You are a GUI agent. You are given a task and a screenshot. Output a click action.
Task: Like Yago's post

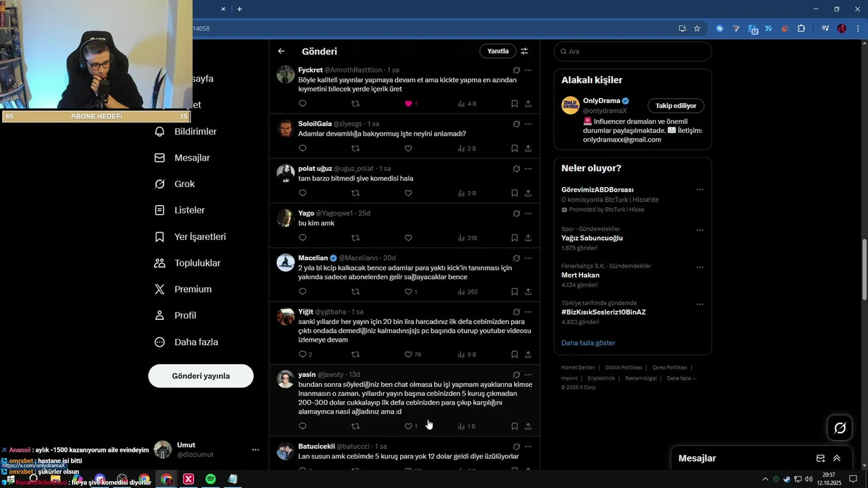408,238
